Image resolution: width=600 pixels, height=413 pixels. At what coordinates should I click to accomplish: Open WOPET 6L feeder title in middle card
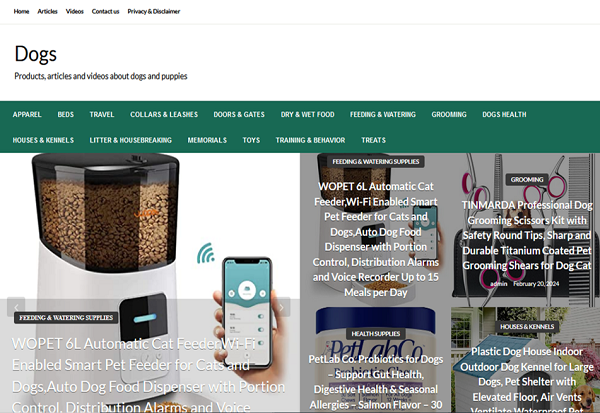coord(375,239)
